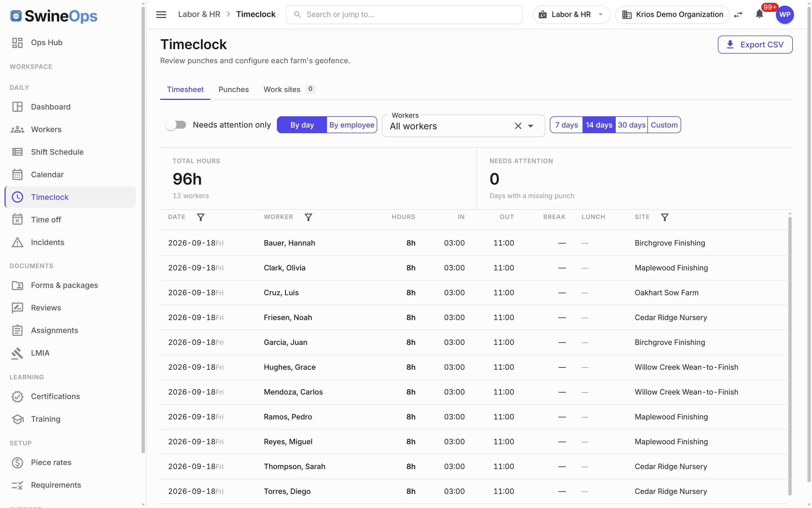Toggle Needs attention only switch

(175, 125)
